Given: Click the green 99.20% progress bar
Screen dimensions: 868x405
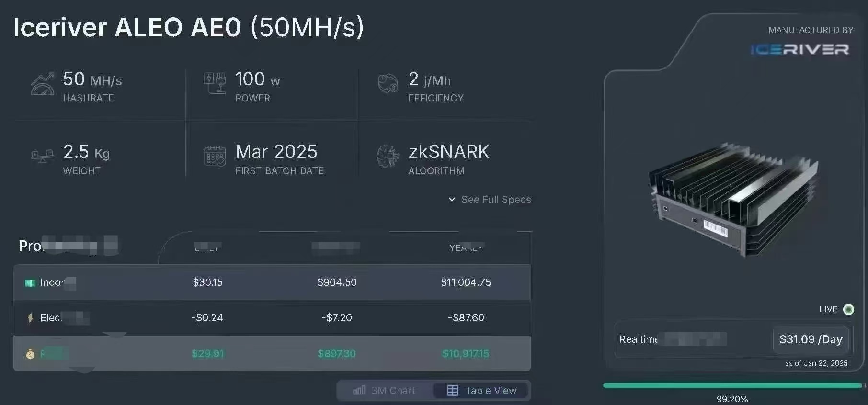Looking at the screenshot, I should click(x=732, y=385).
